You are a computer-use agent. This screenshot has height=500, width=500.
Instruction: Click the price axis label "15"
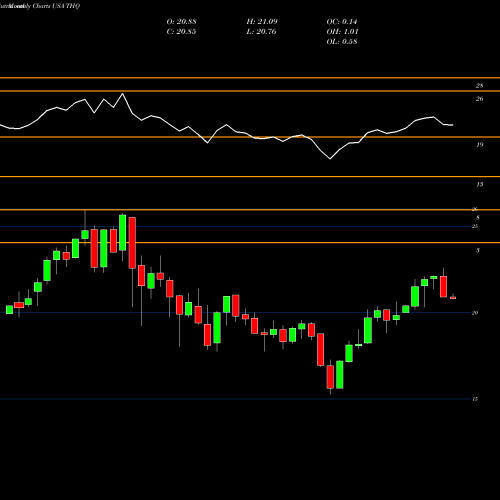[x=475, y=399]
